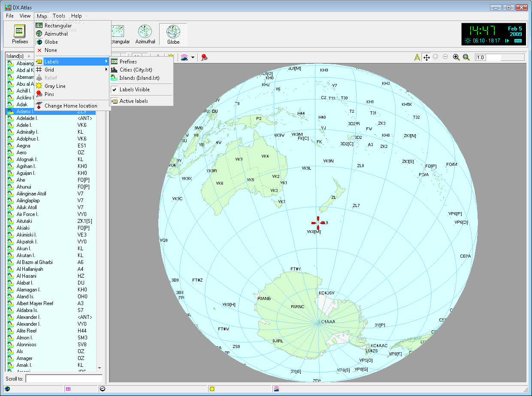Image resolution: width=532 pixels, height=396 pixels.
Task: Open the View menu
Action: coord(25,16)
